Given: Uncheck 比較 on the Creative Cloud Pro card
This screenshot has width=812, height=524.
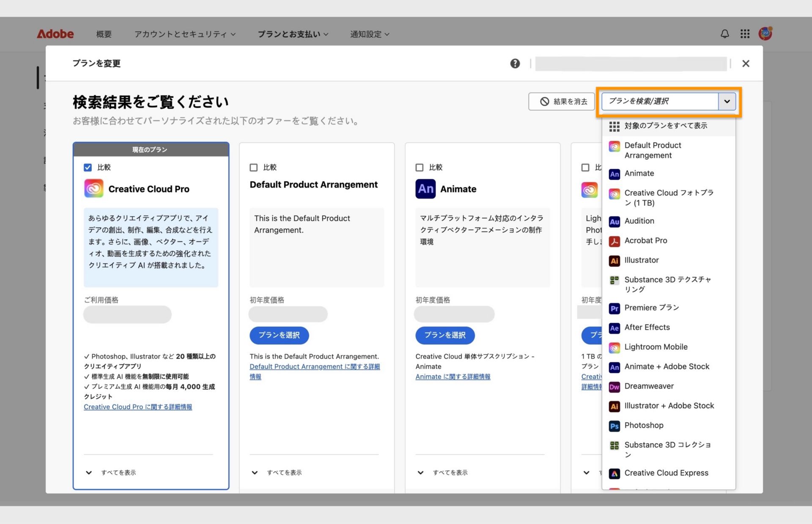Looking at the screenshot, I should pyautogui.click(x=88, y=167).
